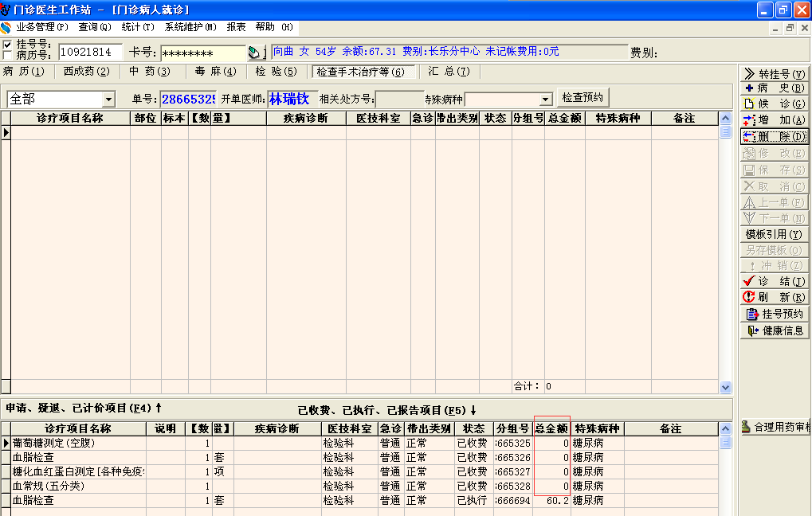
Task: Select 血脂检查 row with group 665326
Action: pyautogui.click(x=359, y=458)
